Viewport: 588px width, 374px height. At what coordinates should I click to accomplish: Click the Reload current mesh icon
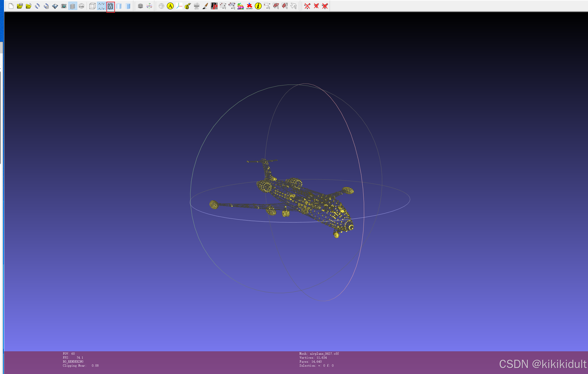(37, 6)
